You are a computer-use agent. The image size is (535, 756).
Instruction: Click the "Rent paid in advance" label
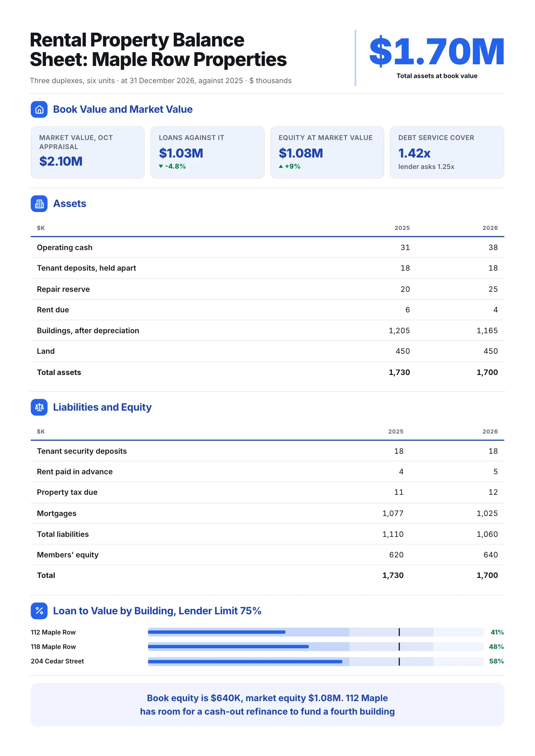pyautogui.click(x=75, y=472)
